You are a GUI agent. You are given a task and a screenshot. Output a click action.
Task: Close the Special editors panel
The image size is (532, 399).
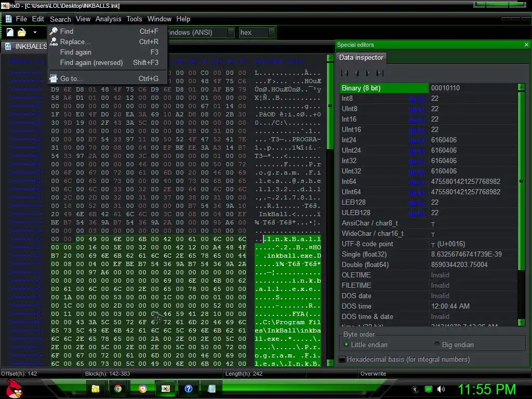526,45
